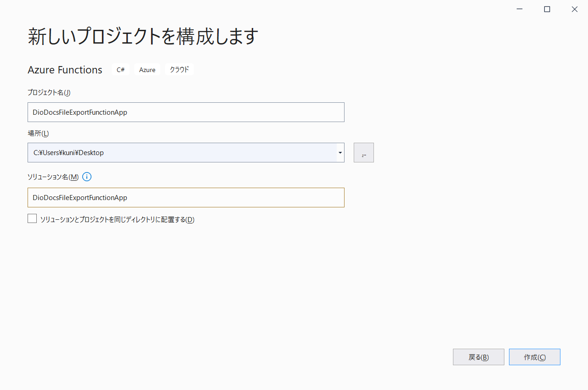Click the 新しいプロジェクトを構成します heading
The height and width of the screenshot is (390, 588).
143,36
